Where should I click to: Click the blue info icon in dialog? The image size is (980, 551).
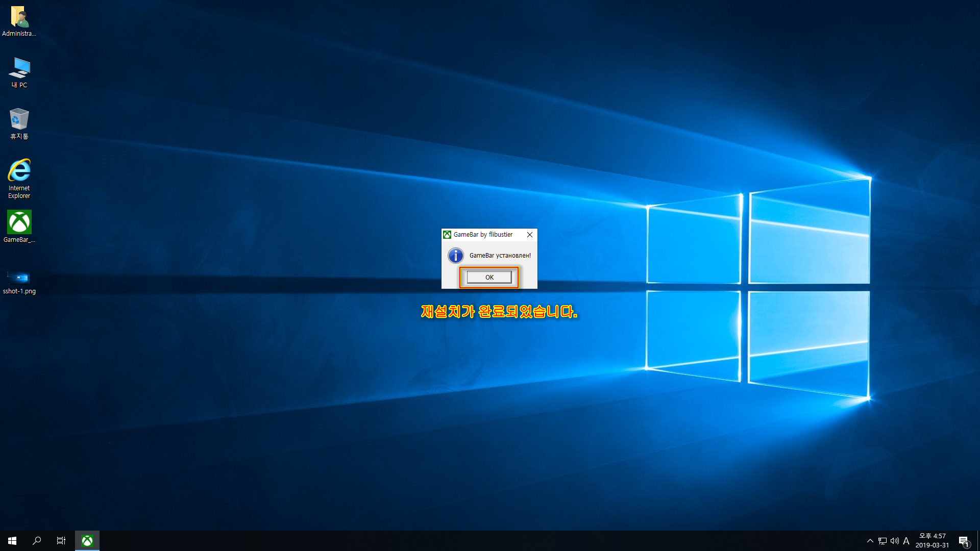click(455, 256)
